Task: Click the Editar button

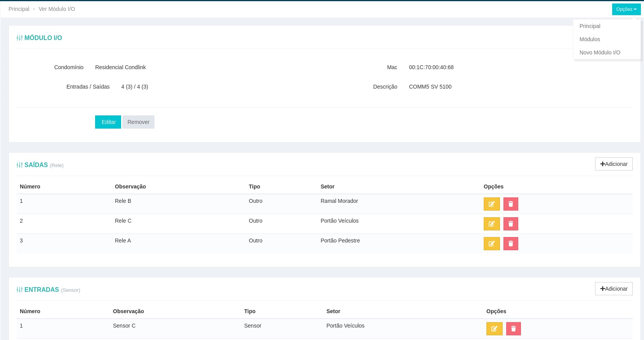Action: click(108, 122)
